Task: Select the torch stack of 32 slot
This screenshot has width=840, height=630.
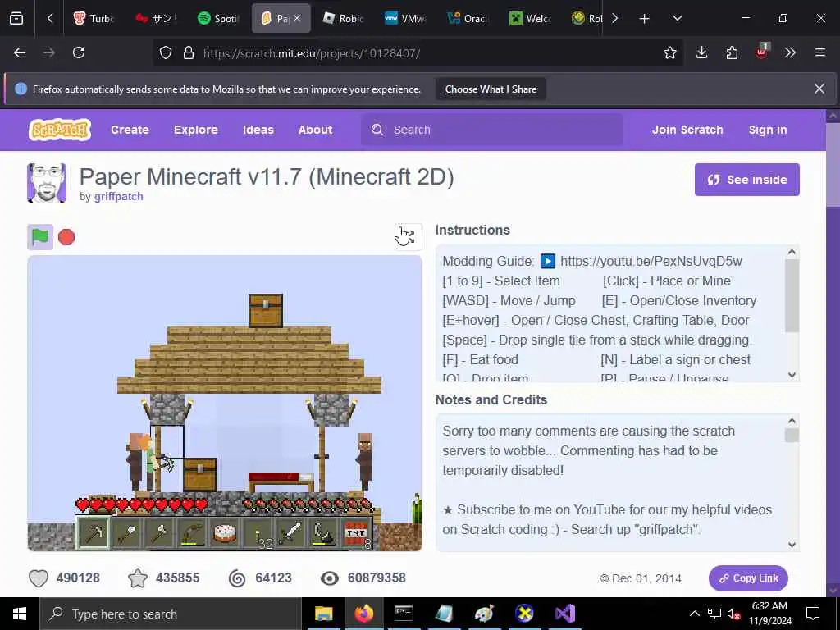Action: [x=258, y=533]
